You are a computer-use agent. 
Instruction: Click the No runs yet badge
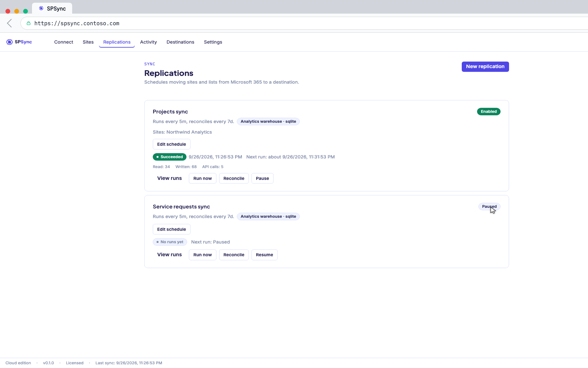(x=170, y=242)
